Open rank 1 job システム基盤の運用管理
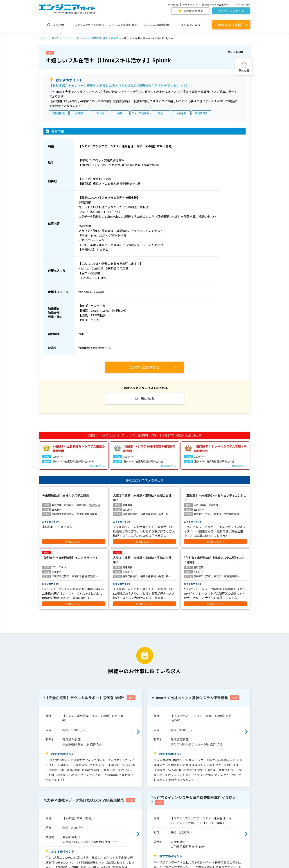289x868 pixels. pos(78,448)
